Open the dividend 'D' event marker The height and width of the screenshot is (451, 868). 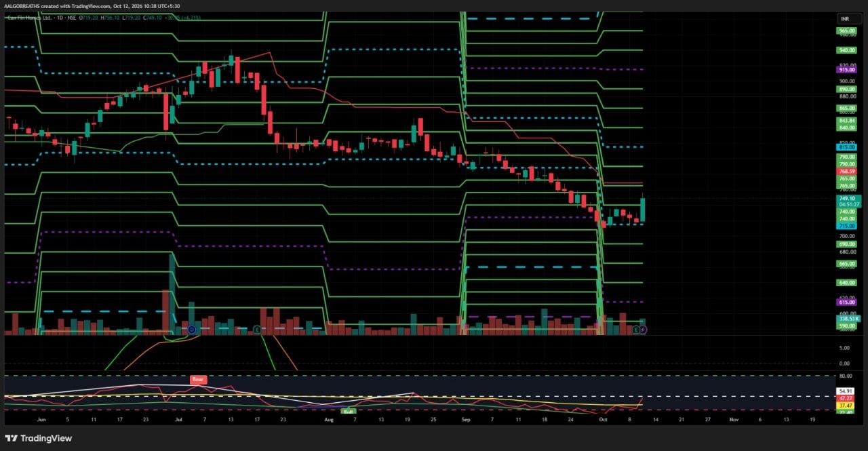coord(192,330)
